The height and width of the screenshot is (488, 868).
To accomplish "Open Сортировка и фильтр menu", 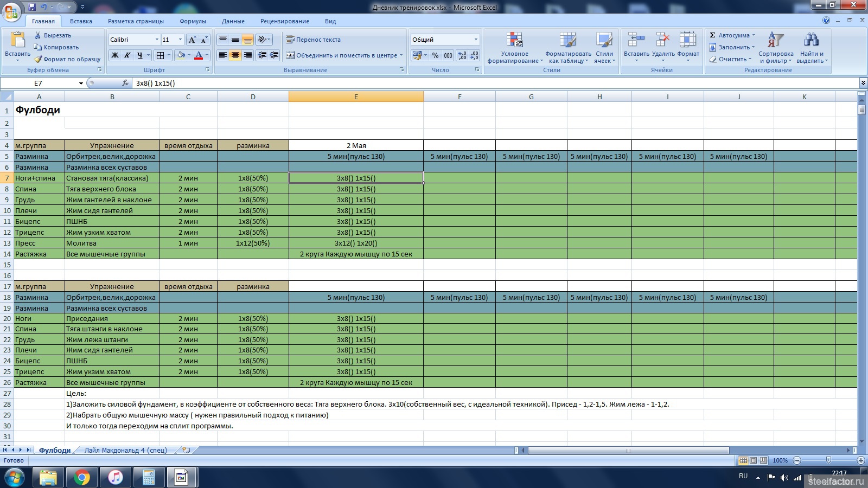I will click(776, 48).
